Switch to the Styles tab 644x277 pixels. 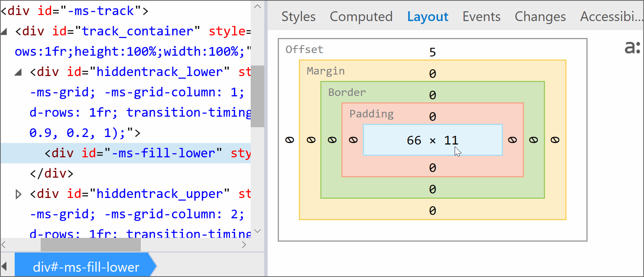click(298, 17)
